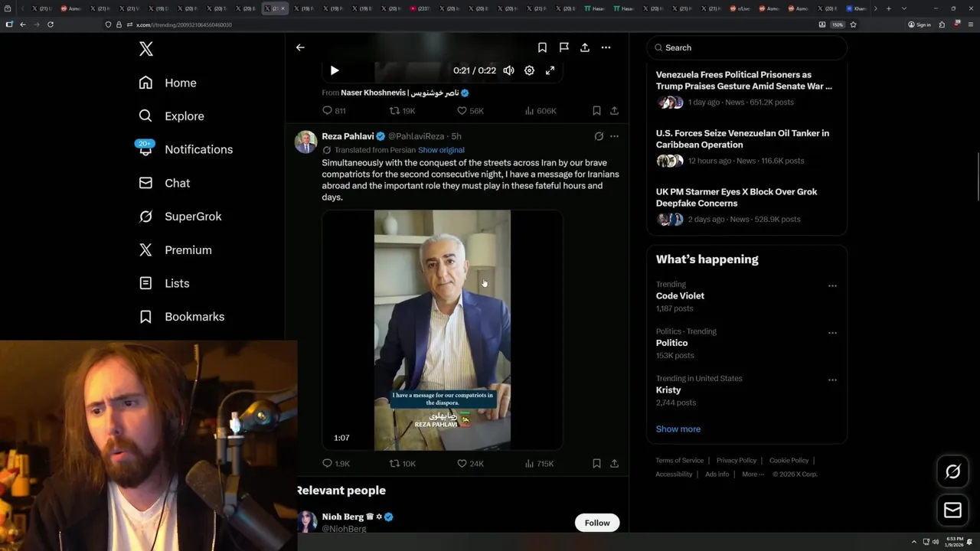Click the X Search field
The image size is (980, 551).
[x=746, y=47]
